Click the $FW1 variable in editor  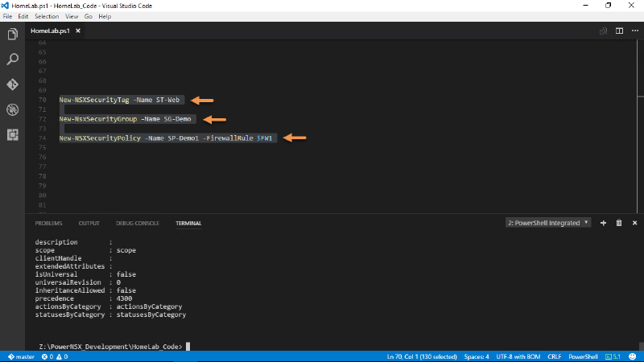pyautogui.click(x=265, y=138)
